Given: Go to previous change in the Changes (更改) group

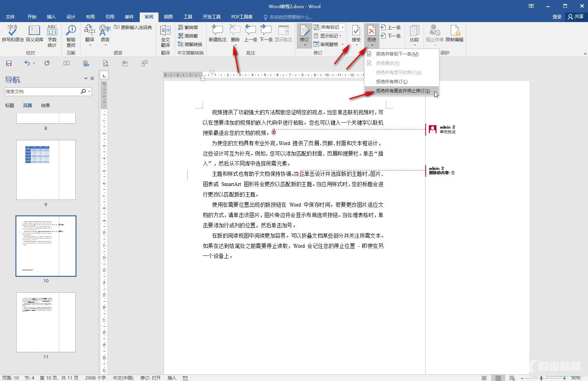Looking at the screenshot, I should pos(391,27).
